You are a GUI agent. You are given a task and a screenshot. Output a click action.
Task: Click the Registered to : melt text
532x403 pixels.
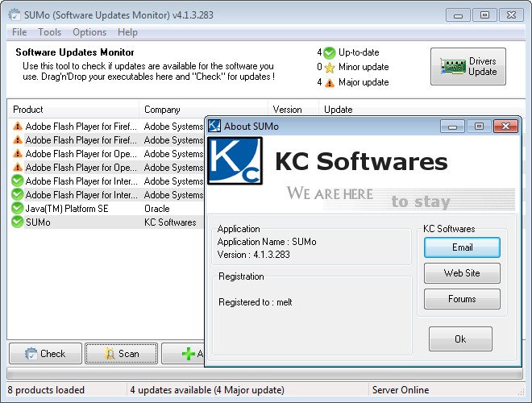(x=256, y=302)
